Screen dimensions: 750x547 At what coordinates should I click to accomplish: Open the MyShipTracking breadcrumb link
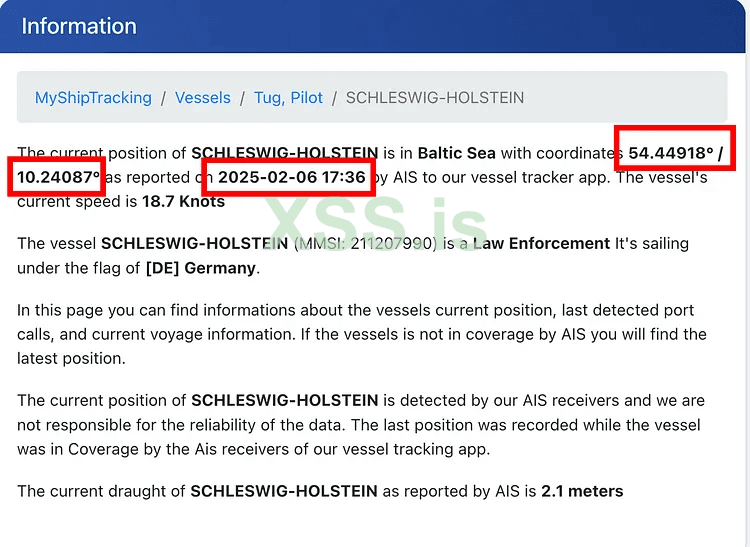pos(93,98)
